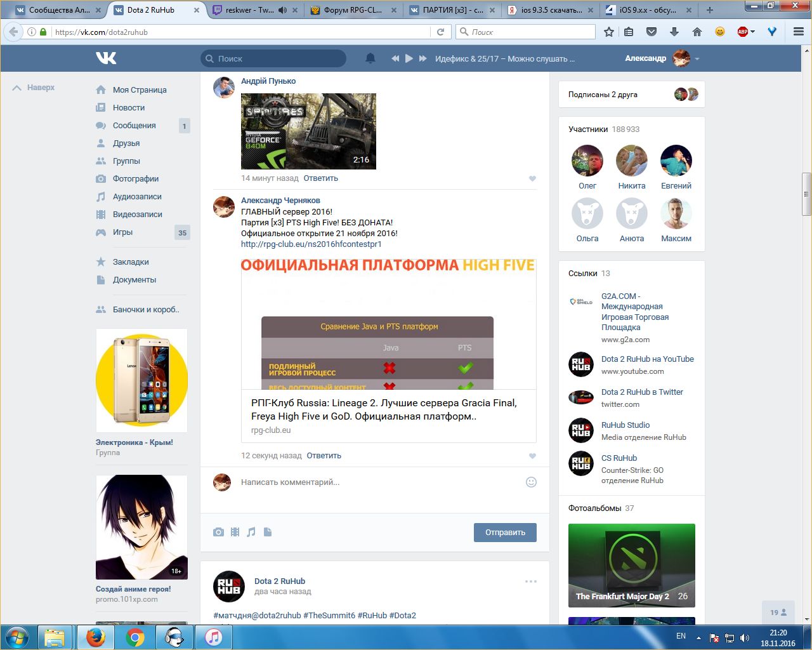Screen dimensions: 812x650
Task: Play the Spintires video thumbnail
Action: point(308,131)
